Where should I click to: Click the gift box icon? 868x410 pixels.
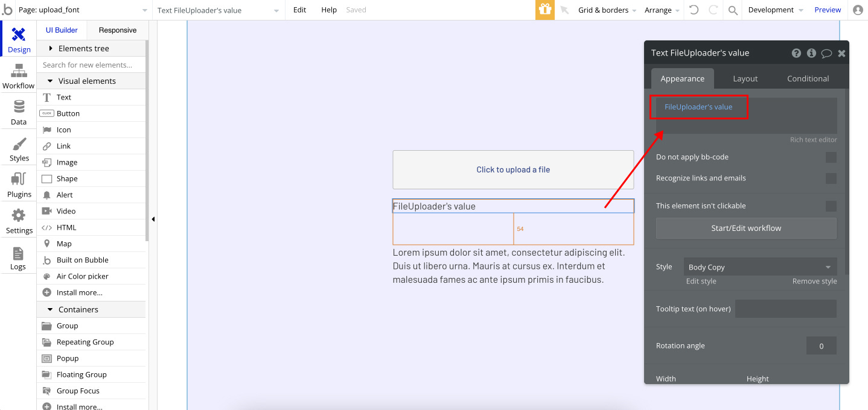pos(545,10)
